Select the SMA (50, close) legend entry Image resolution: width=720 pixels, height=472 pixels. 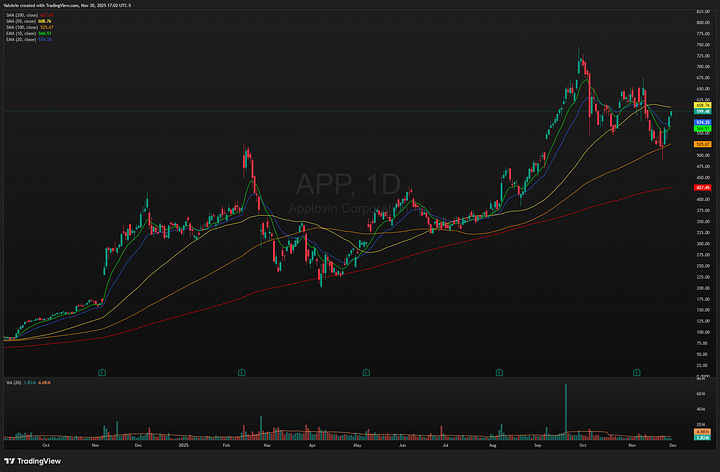(28, 21)
